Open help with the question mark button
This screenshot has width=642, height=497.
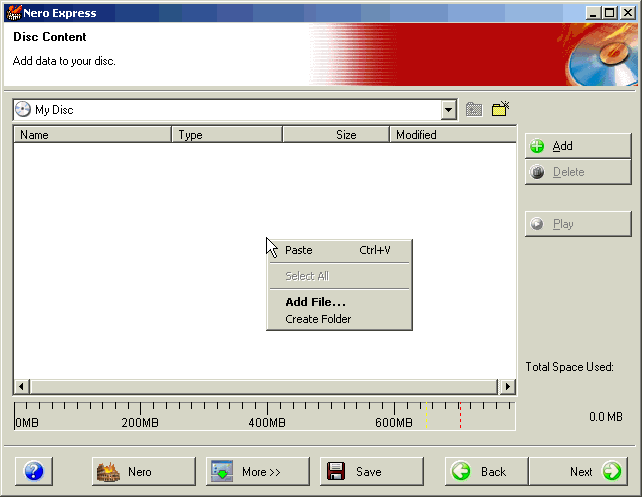click(34, 471)
